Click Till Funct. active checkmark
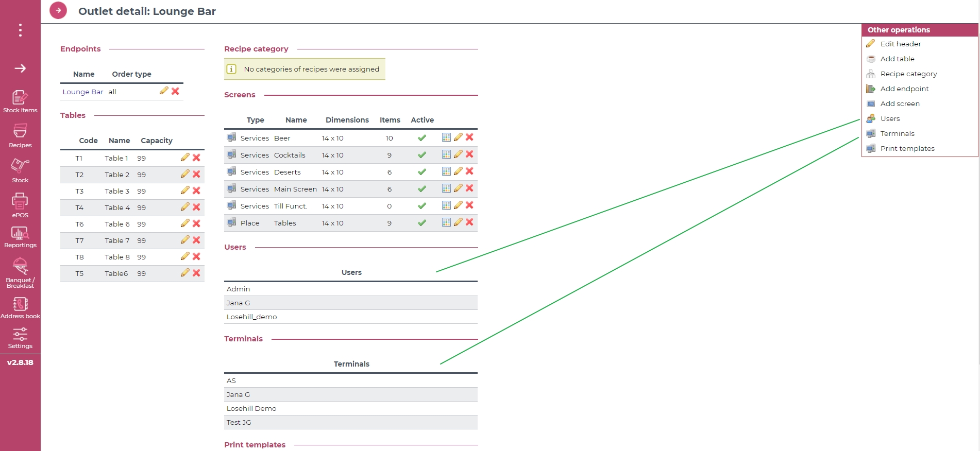This screenshot has width=980, height=451. click(x=422, y=206)
